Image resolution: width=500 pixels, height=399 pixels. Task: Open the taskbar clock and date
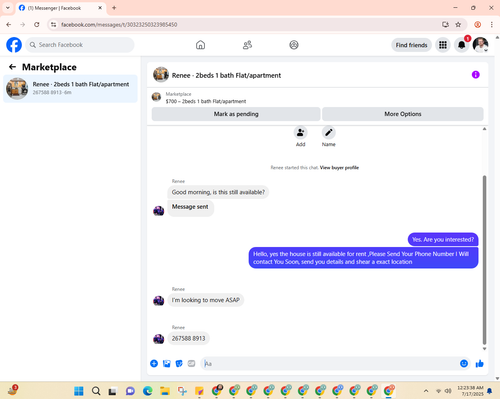click(470, 391)
